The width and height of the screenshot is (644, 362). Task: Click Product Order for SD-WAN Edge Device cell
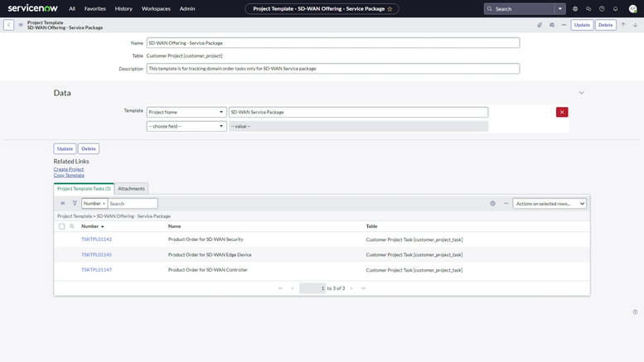[210, 254]
